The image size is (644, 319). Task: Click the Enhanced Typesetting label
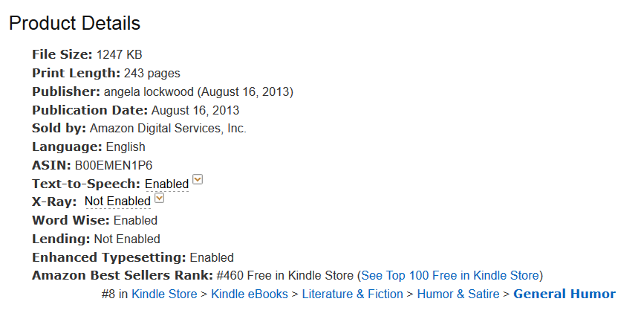click(x=108, y=257)
